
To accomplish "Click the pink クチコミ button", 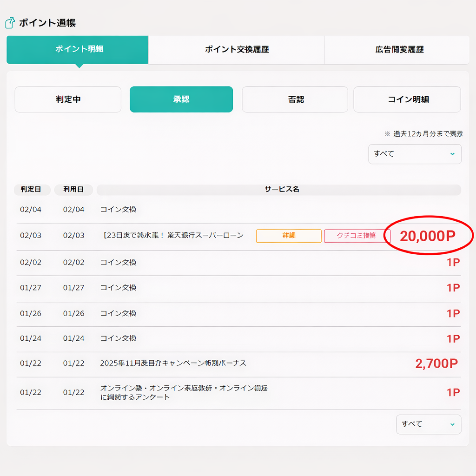I will 357,236.
